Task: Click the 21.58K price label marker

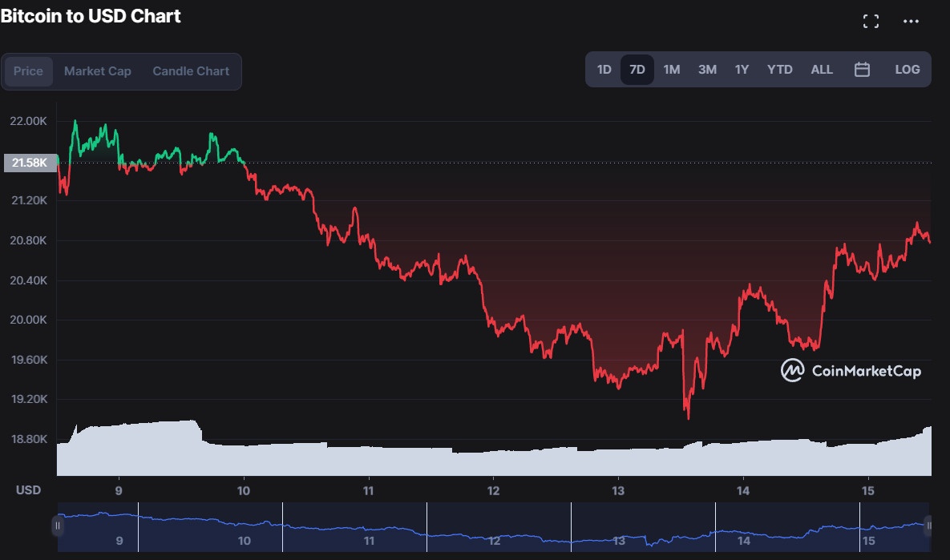Action: [30, 163]
